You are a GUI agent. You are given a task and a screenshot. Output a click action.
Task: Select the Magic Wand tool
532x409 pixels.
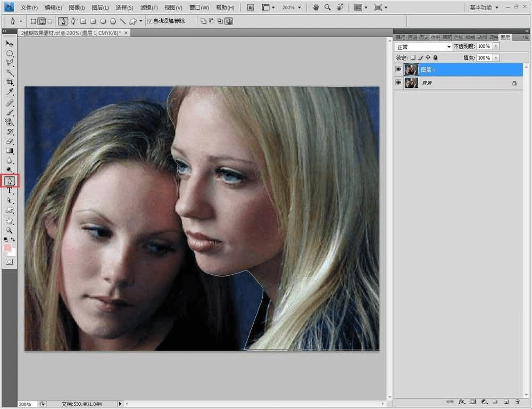click(9, 72)
